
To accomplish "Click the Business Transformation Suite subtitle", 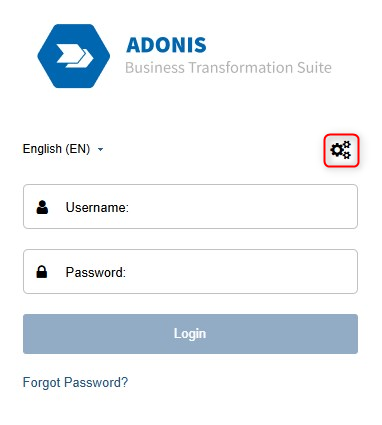I will click(x=228, y=68).
